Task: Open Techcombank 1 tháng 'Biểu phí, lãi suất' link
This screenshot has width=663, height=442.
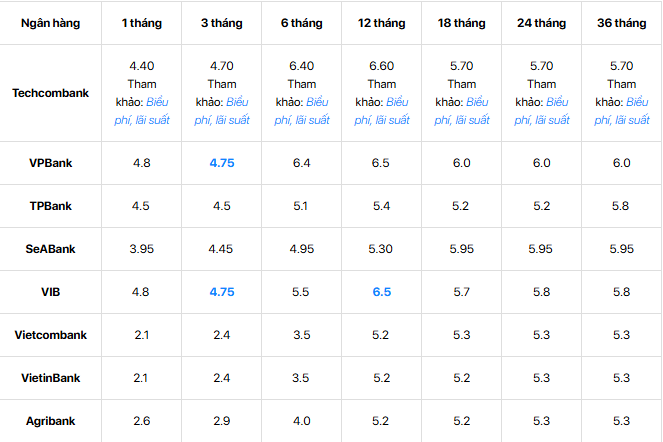Action: [x=142, y=111]
